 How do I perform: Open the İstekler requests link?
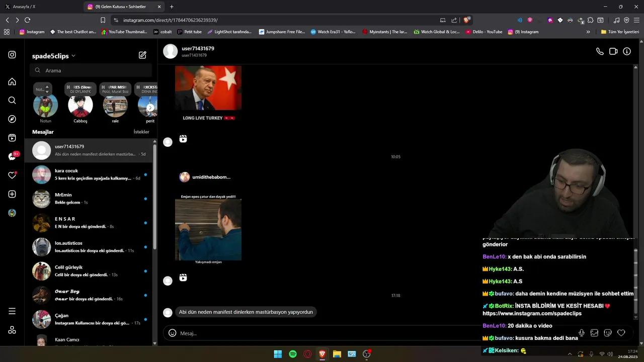coord(141,132)
